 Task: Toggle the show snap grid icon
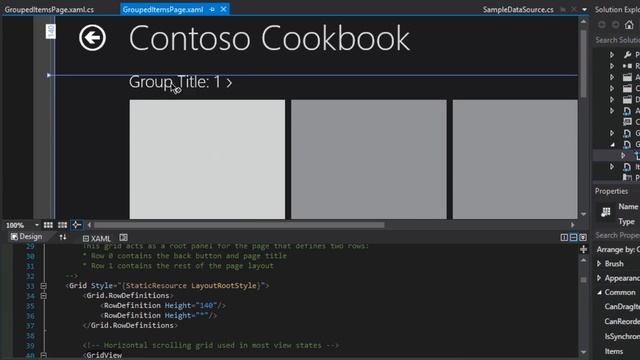click(x=48, y=225)
